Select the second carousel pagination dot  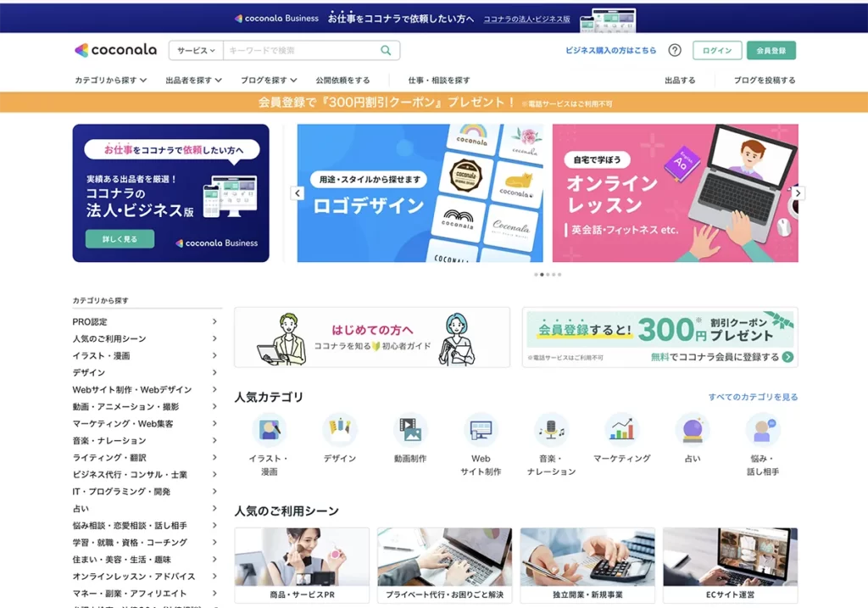[x=542, y=275]
